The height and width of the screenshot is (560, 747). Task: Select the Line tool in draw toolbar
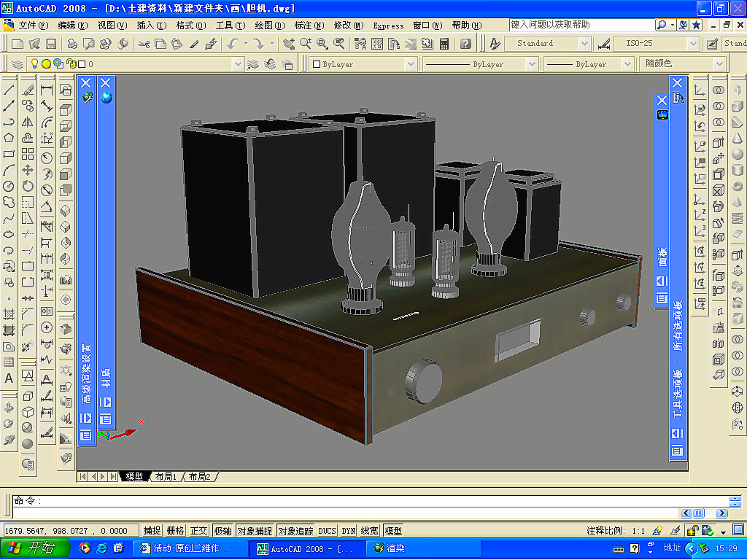[x=9, y=90]
